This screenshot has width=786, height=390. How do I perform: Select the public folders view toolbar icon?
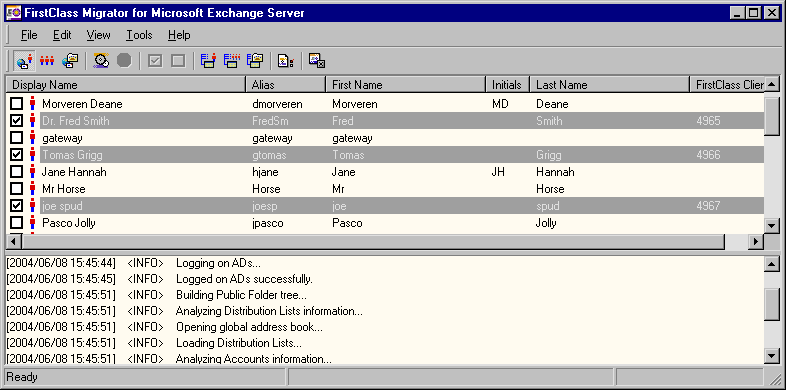(70, 61)
